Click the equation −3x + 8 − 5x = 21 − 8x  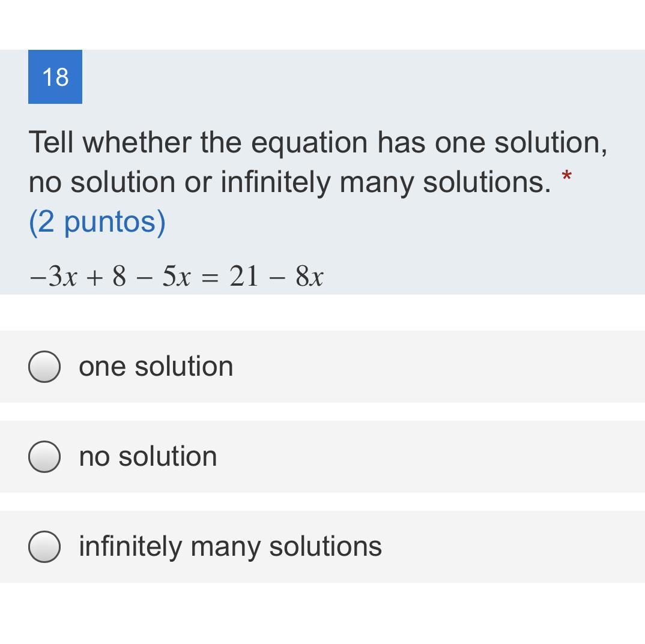point(177,277)
